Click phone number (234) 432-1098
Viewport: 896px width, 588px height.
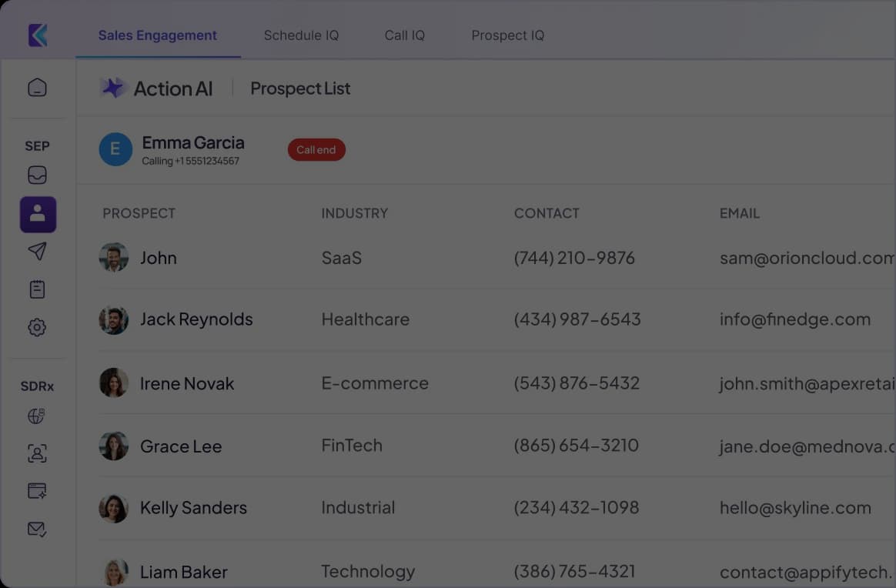point(576,508)
